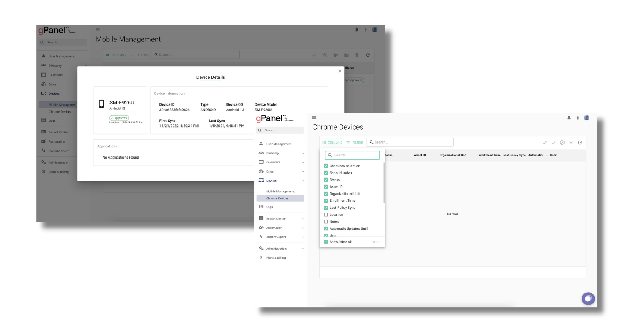Click Calendars icon in Mobile Management sidebar
The width and height of the screenshot is (644, 336).
tap(43, 74)
